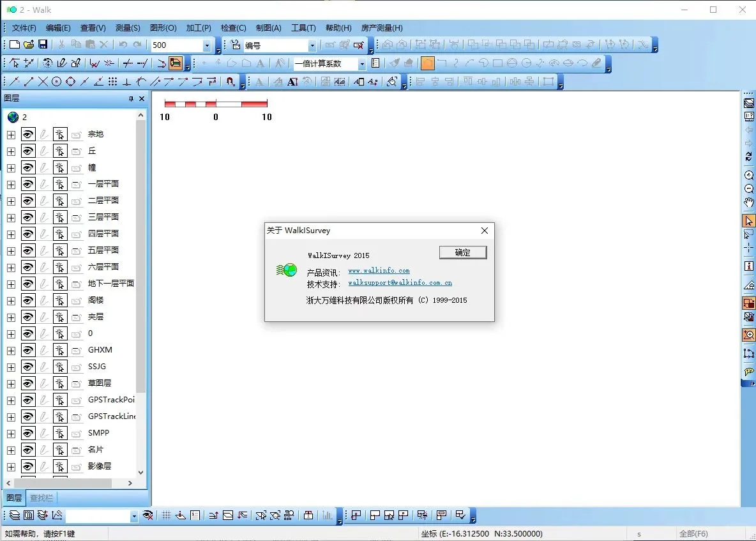Toggle editable pencil on 二层平面 layer
The image size is (756, 541).
tap(44, 201)
